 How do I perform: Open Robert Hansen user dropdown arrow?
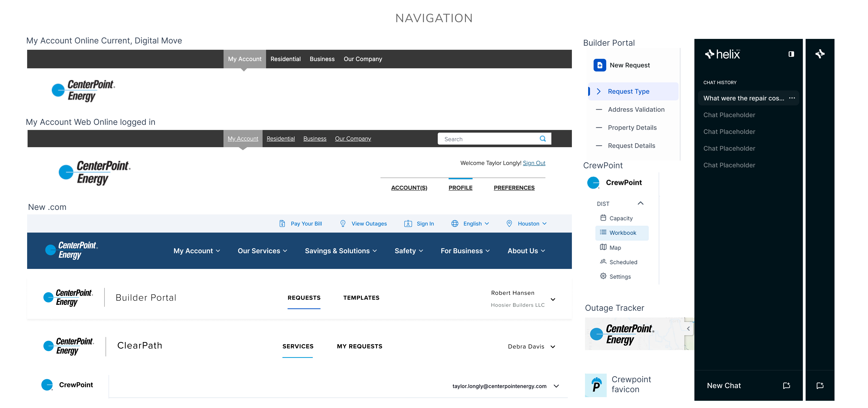tap(553, 299)
